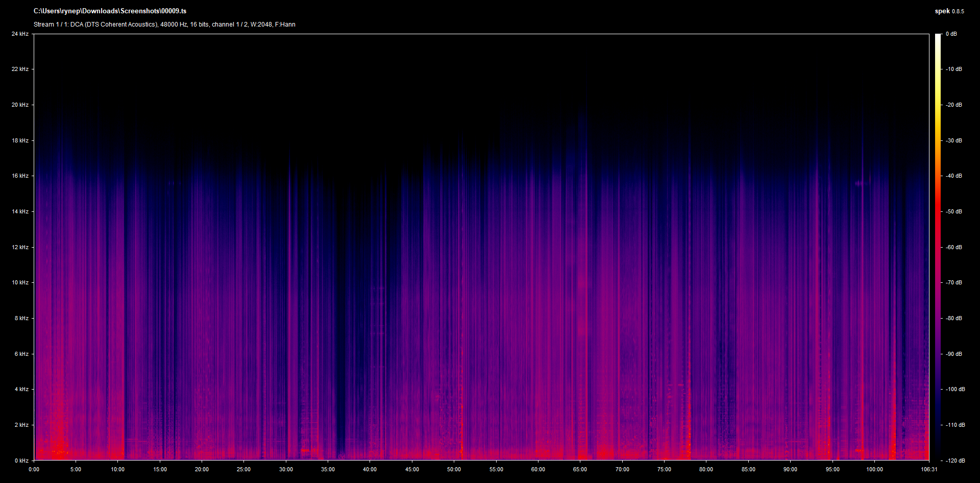
Task: Click the -120 dB scale label
Action: [955, 461]
